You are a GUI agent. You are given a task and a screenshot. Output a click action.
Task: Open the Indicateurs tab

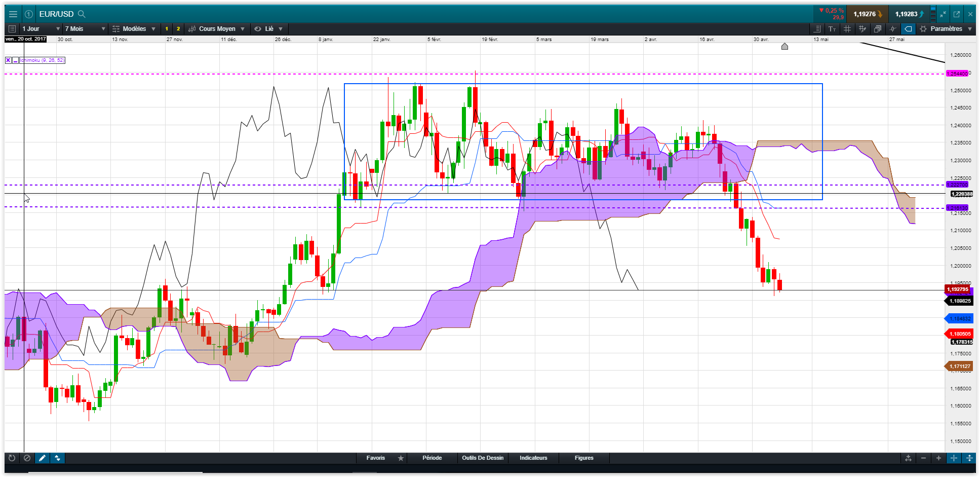[x=533, y=458]
